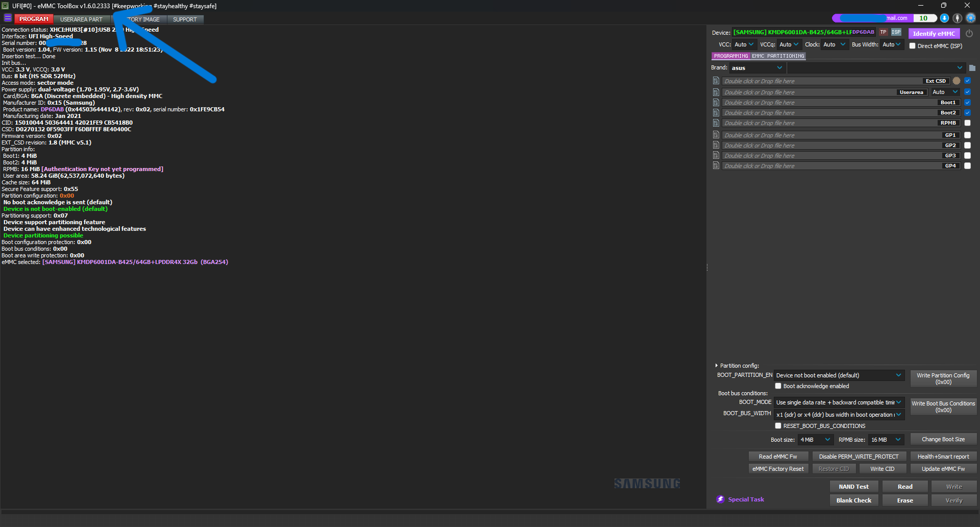Switch to the USERAREA PART tab

tap(81, 19)
